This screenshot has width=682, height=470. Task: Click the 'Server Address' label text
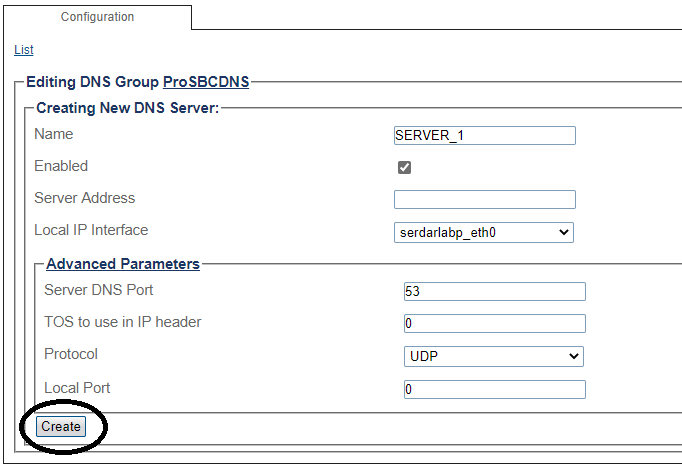84,198
